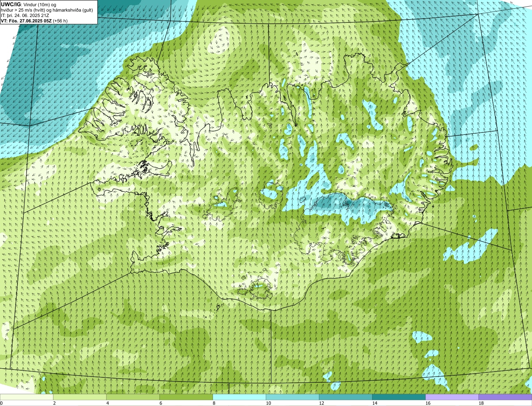The height and width of the screenshot is (406, 532).
Task: Click the scale label "0" under the color bar
Action: pos(2,403)
